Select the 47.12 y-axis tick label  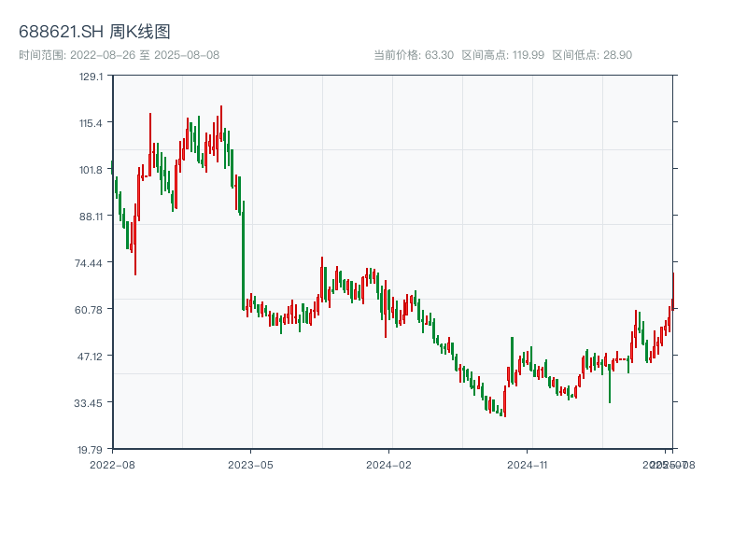coord(90,357)
